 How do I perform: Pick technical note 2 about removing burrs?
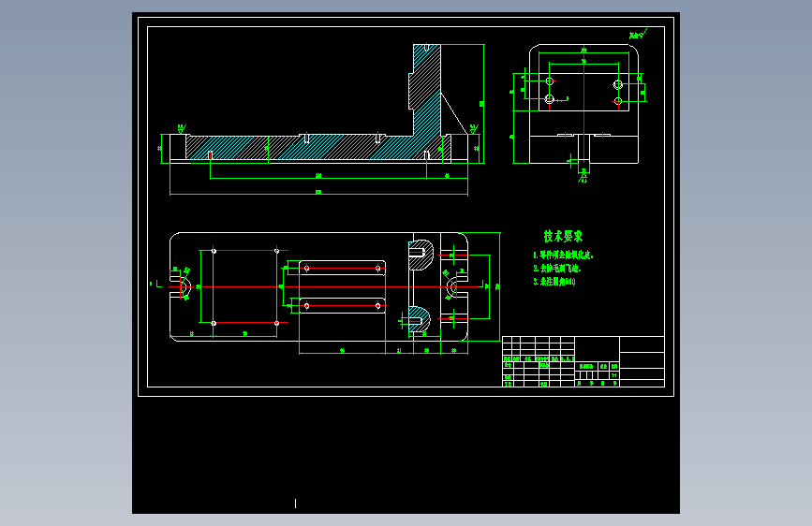pos(557,269)
